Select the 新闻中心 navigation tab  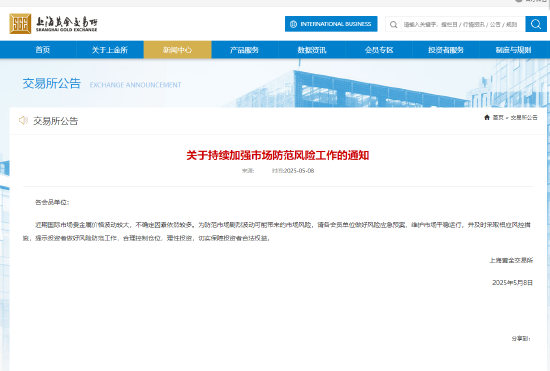177,50
